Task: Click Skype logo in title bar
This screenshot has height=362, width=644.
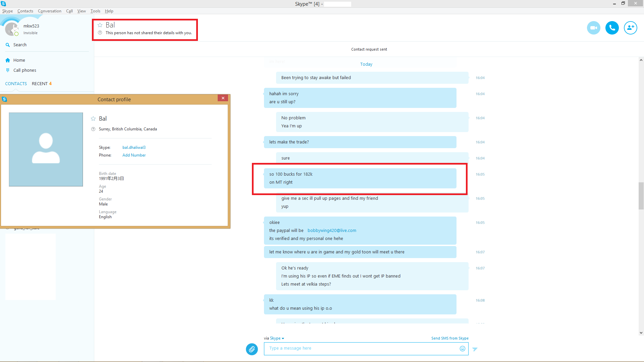Action: tap(3, 4)
